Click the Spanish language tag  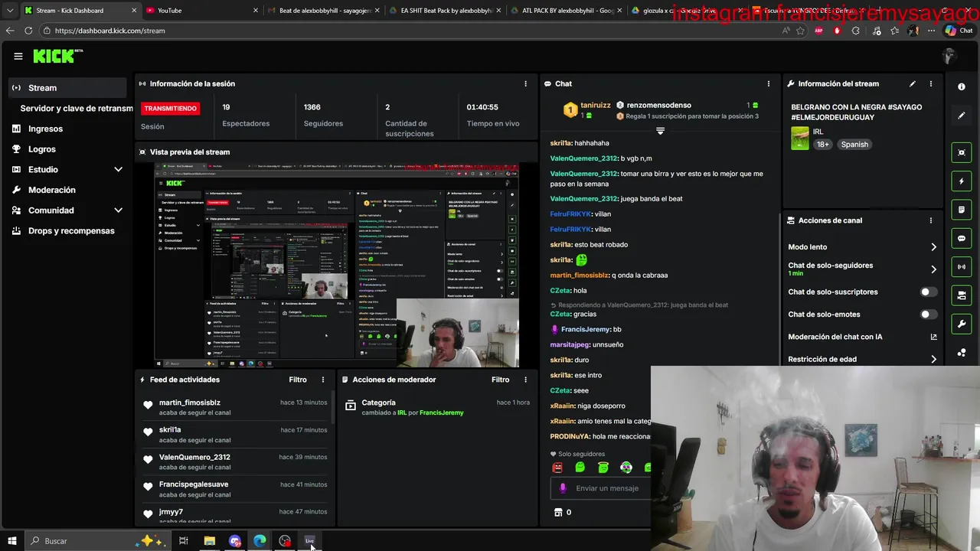(854, 145)
